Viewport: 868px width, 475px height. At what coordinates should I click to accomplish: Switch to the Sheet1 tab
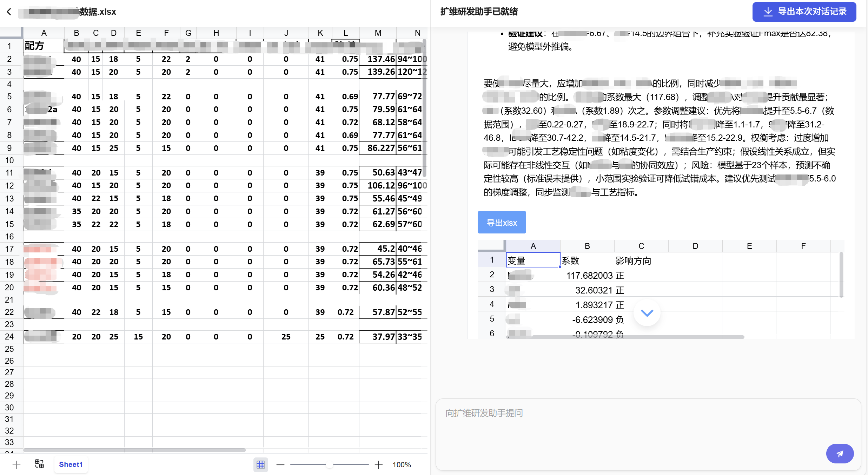tap(71, 464)
